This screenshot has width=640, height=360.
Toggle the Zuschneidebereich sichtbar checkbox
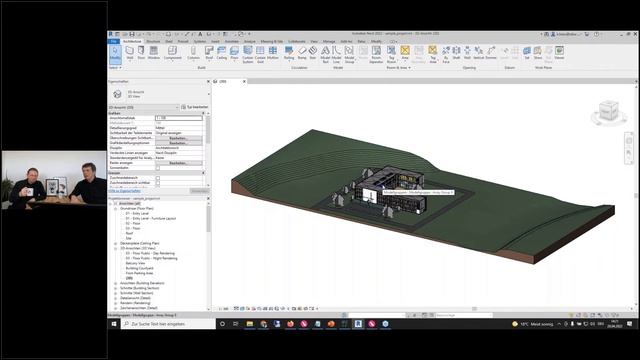pos(158,183)
